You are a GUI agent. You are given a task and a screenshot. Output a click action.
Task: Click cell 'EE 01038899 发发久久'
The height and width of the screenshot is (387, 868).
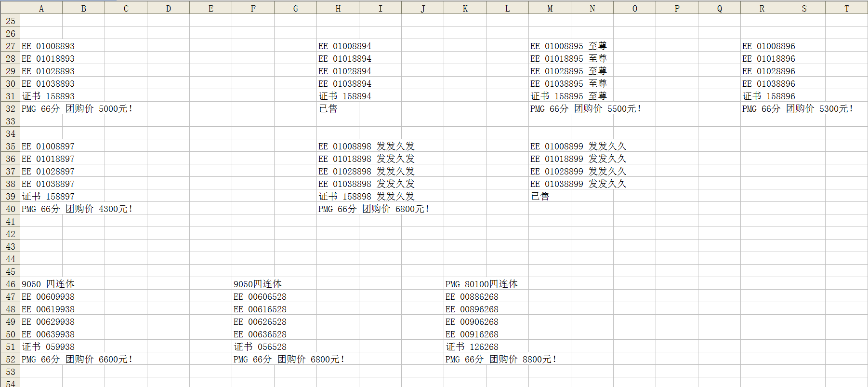click(x=579, y=184)
